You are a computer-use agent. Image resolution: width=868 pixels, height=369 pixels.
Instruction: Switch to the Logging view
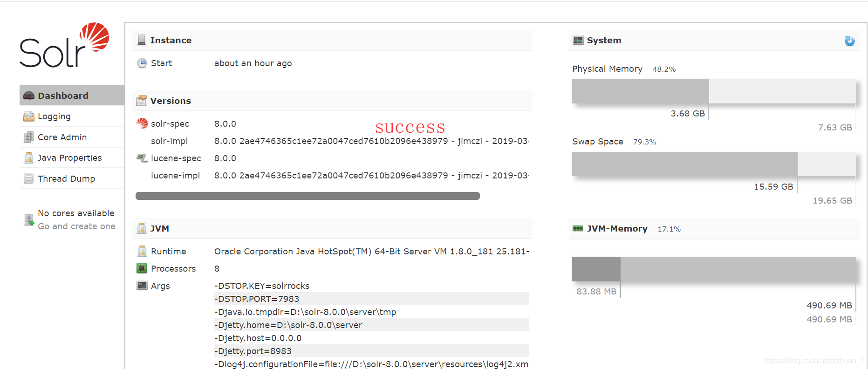tap(54, 116)
